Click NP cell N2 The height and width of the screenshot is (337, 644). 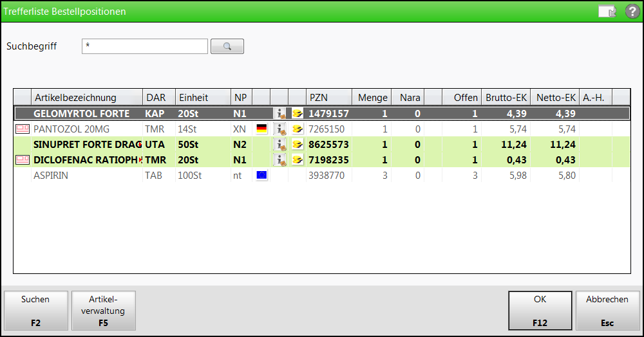[240, 144]
